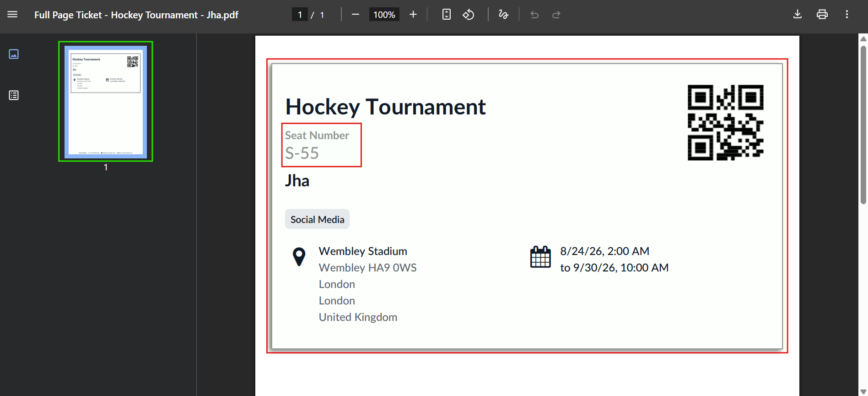The width and height of the screenshot is (868, 396).
Task: Click the Social Media tag
Action: 318,219
